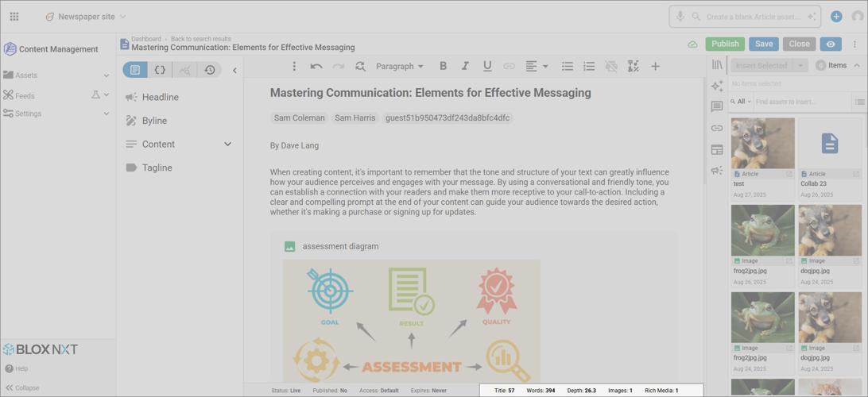The height and width of the screenshot is (397, 868).
Task: Open the apps grid launcher
Action: pyautogui.click(x=14, y=17)
